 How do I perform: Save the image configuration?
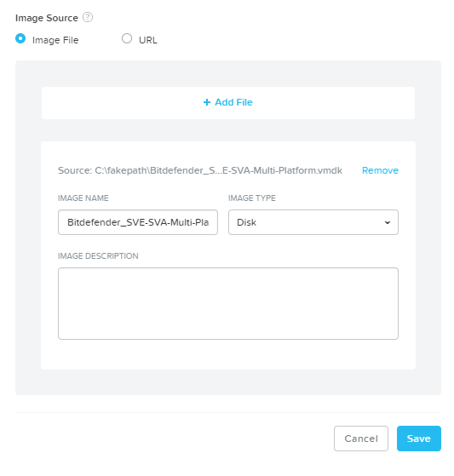tap(419, 439)
